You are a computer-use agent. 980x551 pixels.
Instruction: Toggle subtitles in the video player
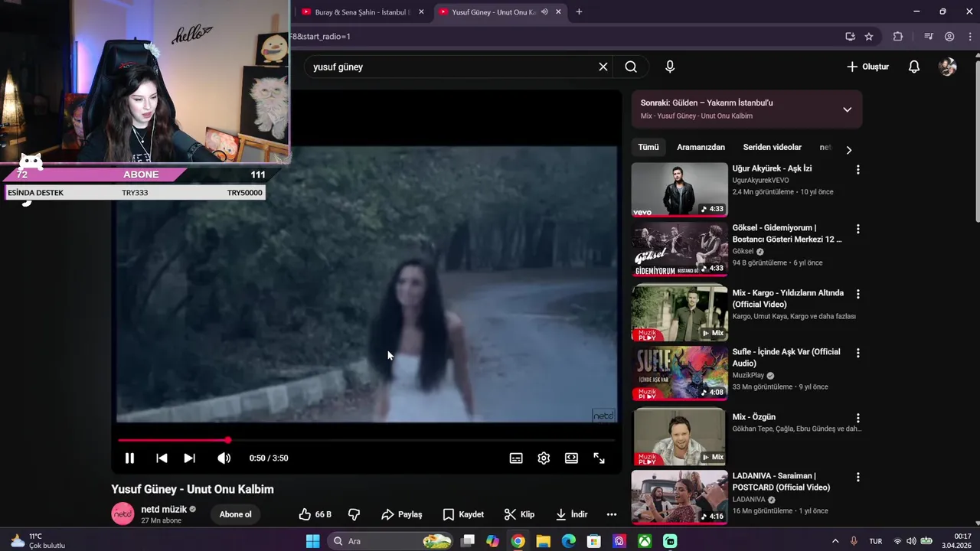(516, 458)
